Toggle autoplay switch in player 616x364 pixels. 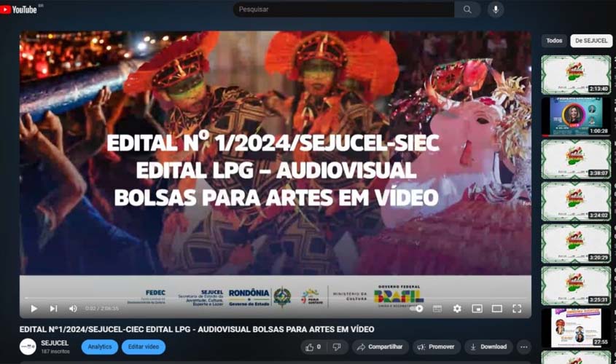pos(417,309)
